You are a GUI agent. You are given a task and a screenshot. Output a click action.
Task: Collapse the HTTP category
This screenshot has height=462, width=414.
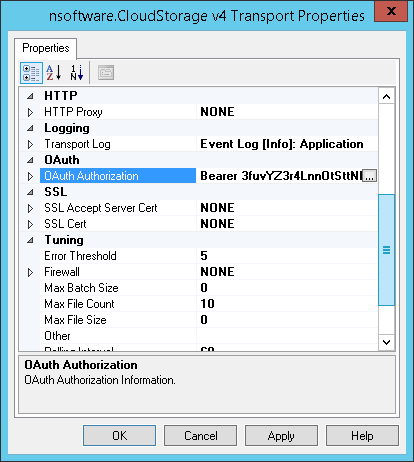30,96
